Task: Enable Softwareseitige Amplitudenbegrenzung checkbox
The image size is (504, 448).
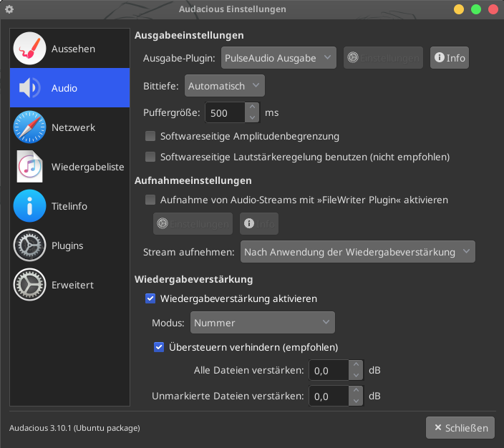Action: click(x=150, y=136)
